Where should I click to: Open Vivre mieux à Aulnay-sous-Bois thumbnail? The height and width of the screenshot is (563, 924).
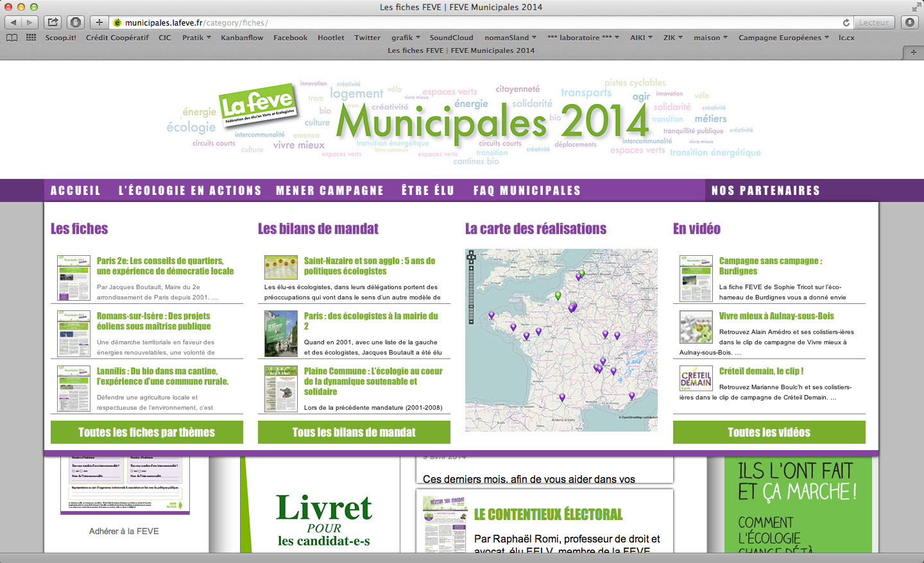click(x=696, y=327)
